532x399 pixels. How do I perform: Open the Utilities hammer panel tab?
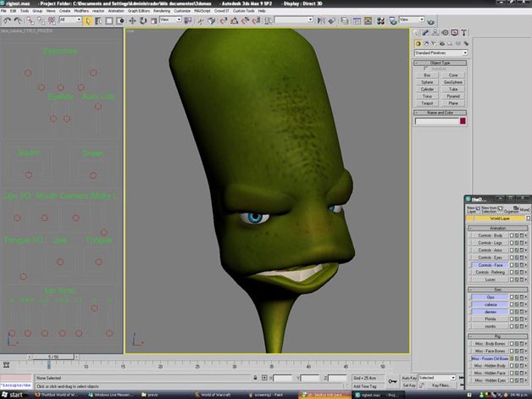(463, 31)
